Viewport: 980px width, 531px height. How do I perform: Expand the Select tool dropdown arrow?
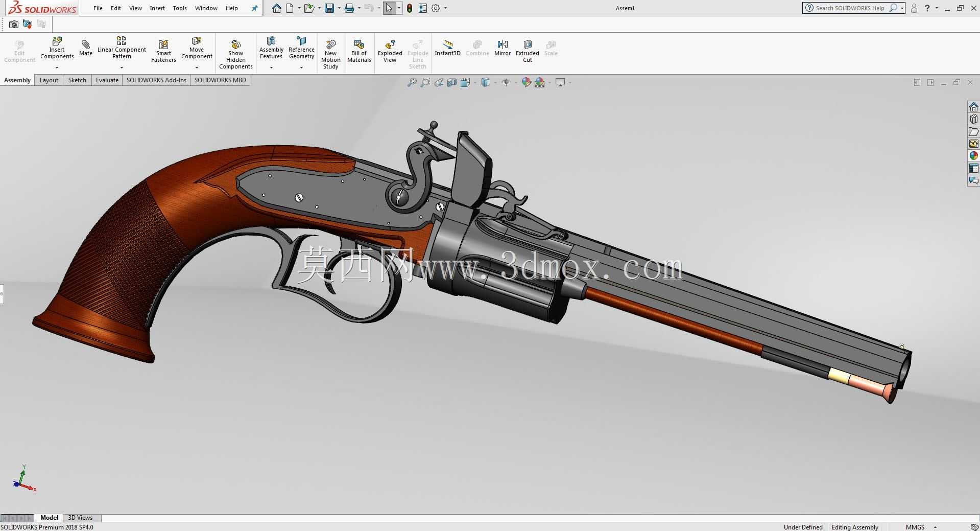[x=399, y=8]
